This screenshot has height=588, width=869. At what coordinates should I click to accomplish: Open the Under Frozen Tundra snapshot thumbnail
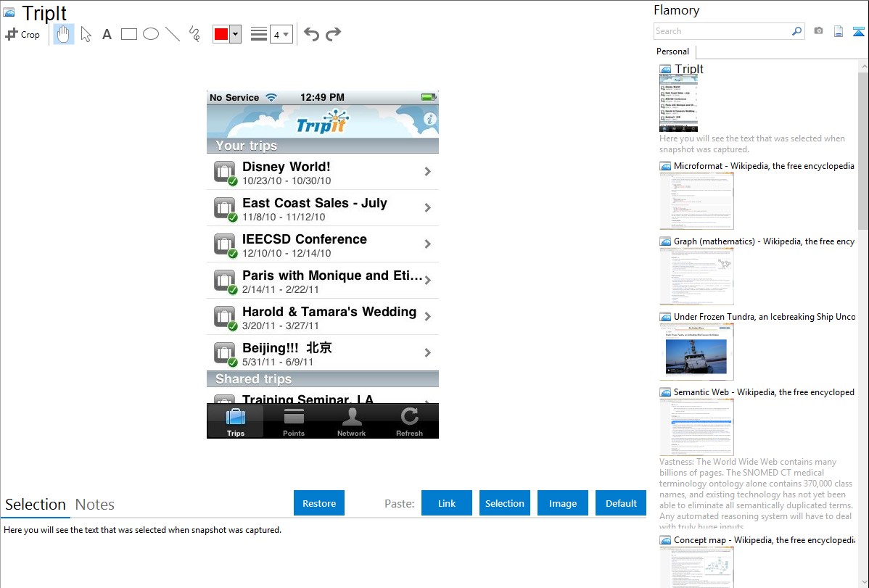[x=696, y=352]
